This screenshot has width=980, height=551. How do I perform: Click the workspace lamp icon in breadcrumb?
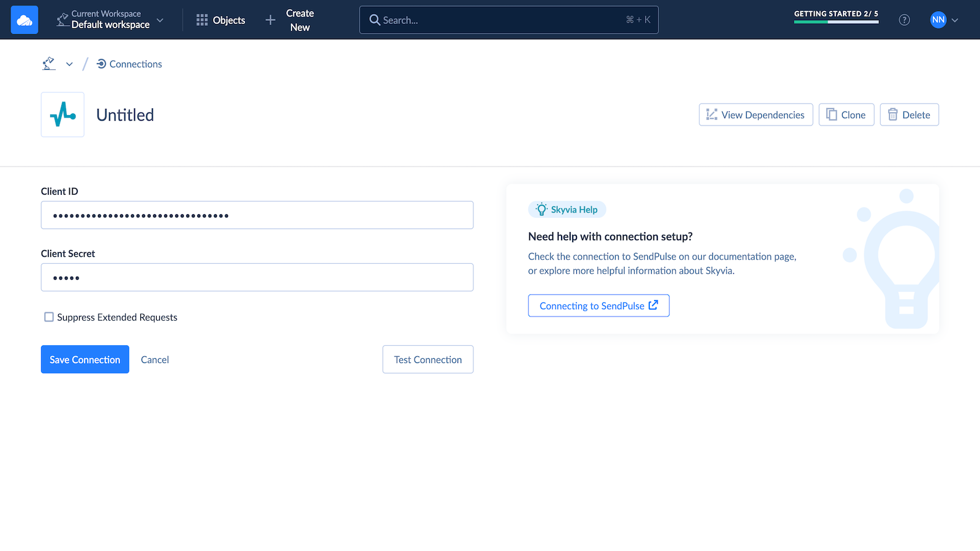point(49,64)
